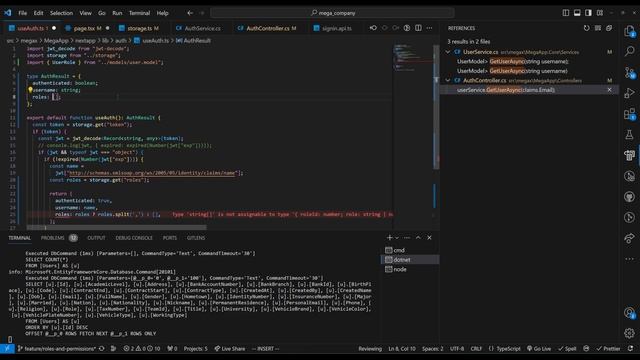Select the node terminal instance
Screen dimensions: 640x360
(x=410, y=269)
